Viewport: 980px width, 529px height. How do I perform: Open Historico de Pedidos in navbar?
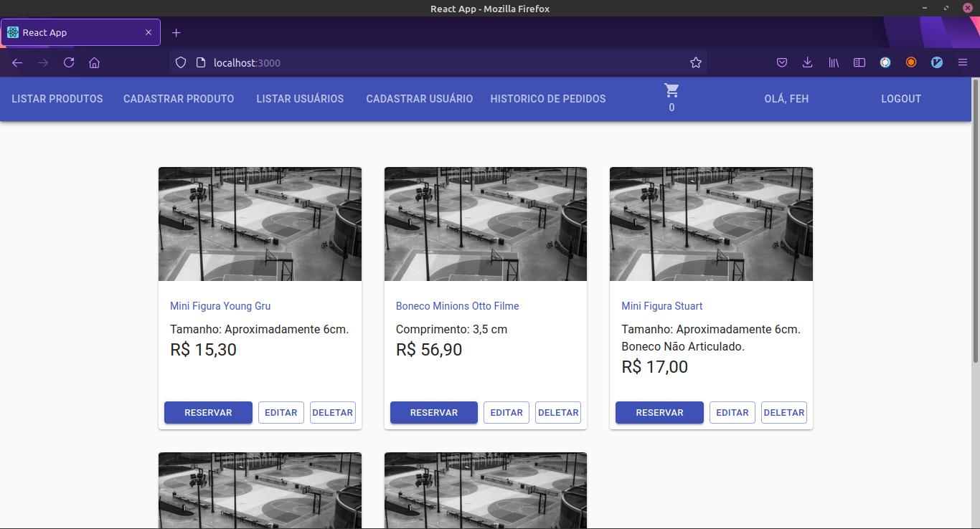tap(548, 99)
